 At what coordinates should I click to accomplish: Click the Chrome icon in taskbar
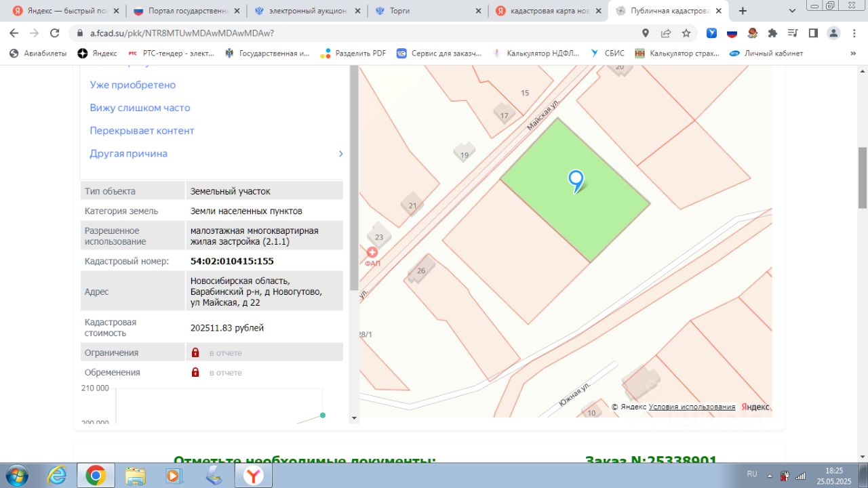(x=95, y=476)
